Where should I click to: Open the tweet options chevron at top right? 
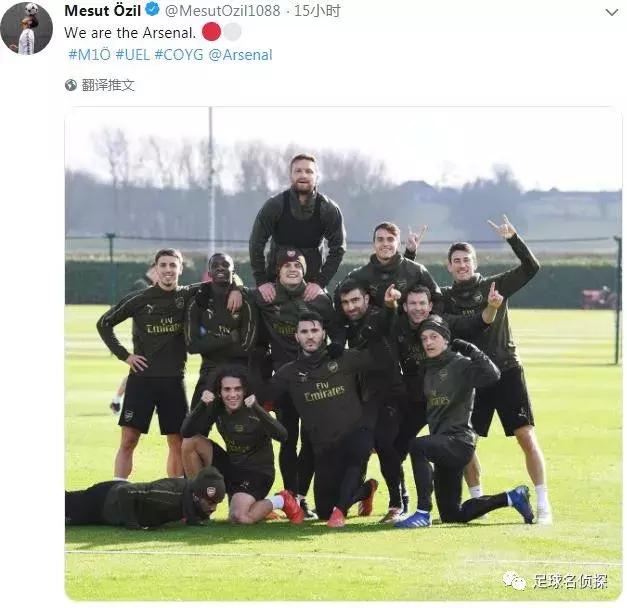tap(612, 12)
